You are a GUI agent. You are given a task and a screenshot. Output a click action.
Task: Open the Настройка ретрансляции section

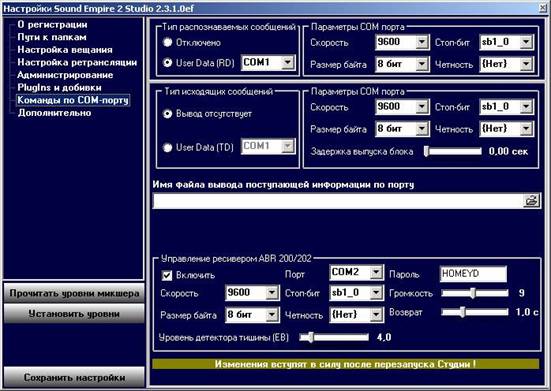coord(77,63)
